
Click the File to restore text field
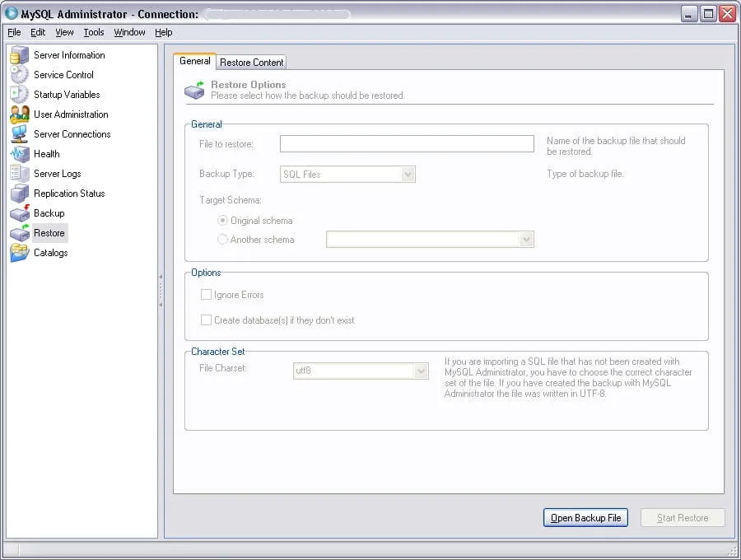tap(407, 144)
